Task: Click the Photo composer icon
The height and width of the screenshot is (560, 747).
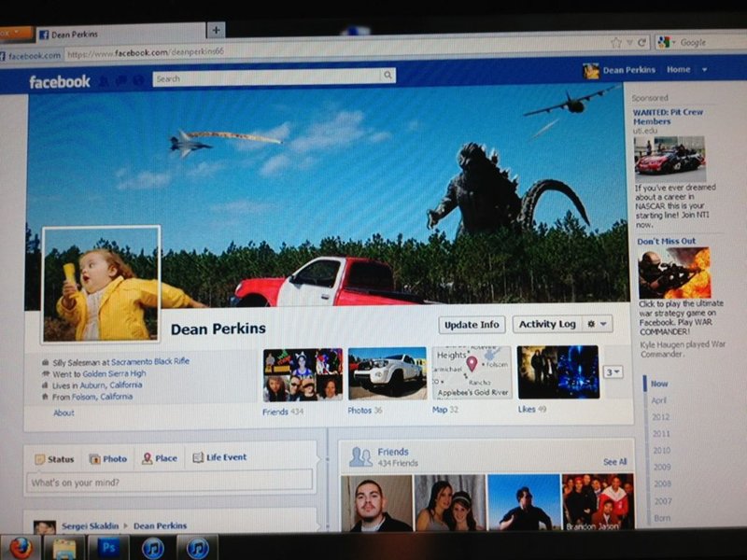Action: pyautogui.click(x=95, y=459)
